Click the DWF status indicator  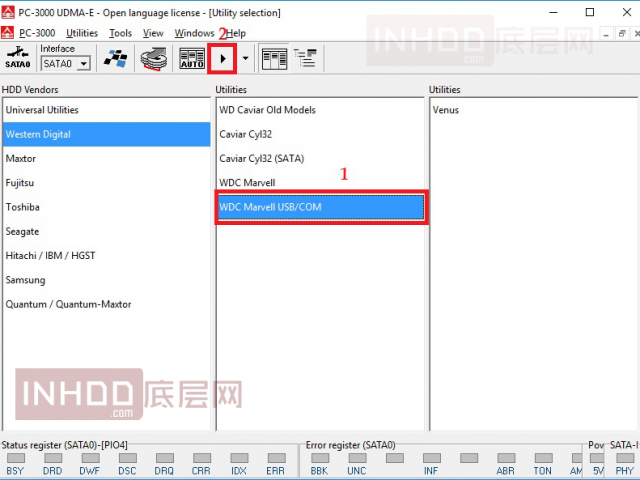click(90, 458)
